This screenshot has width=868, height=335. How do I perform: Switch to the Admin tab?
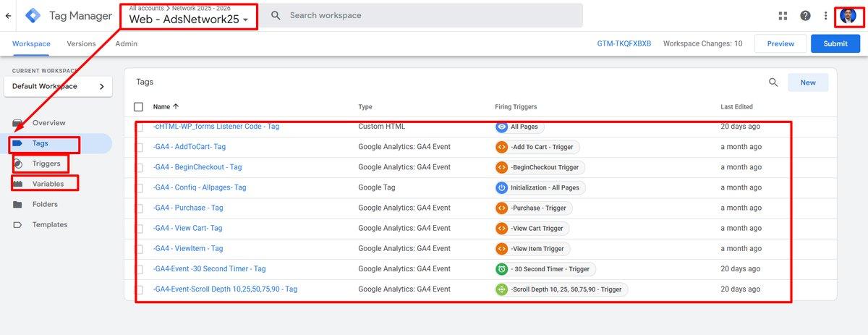[x=126, y=43]
